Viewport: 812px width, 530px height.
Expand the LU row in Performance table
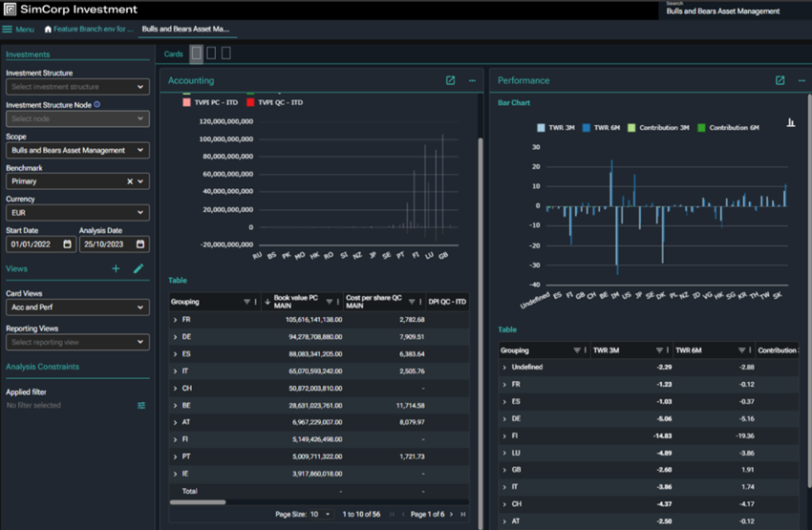click(x=504, y=453)
